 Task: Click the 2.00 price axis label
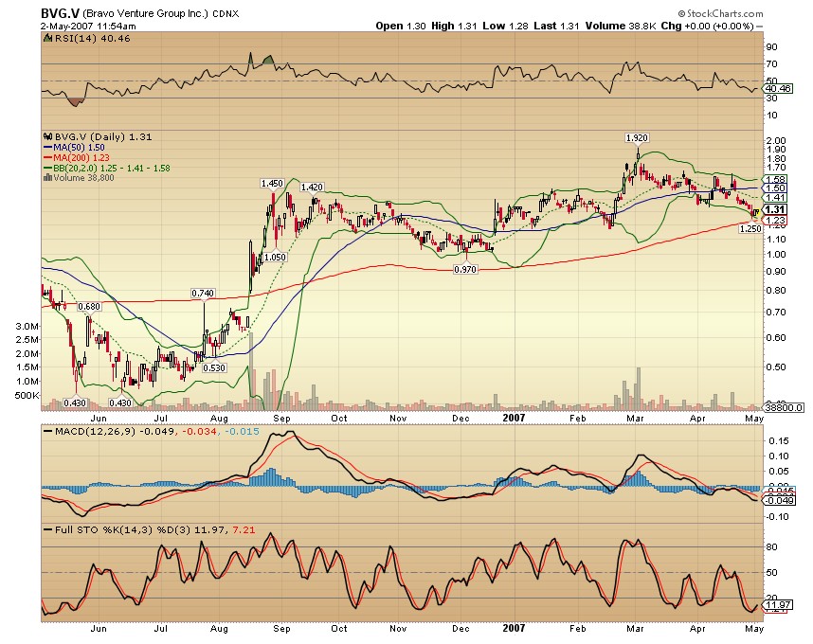pos(776,140)
